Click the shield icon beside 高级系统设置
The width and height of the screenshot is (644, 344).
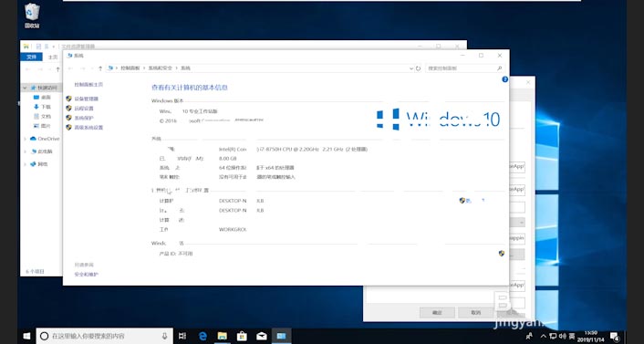68,128
